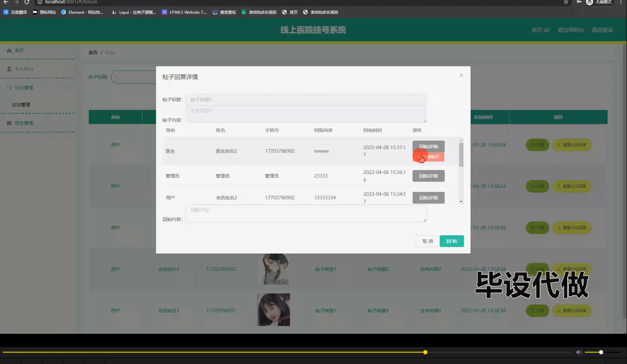The height and width of the screenshot is (364, 627).
Task: Click the reply table scrollbar up arrow
Action: tap(461, 141)
